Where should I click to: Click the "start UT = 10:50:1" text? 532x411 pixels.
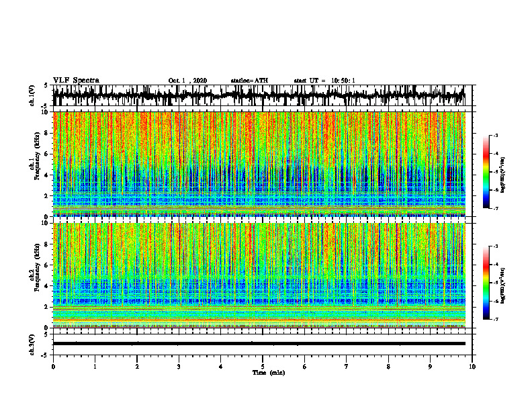click(x=324, y=81)
